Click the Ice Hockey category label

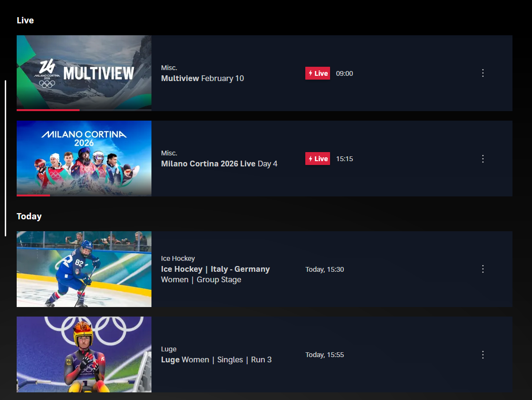click(x=178, y=259)
